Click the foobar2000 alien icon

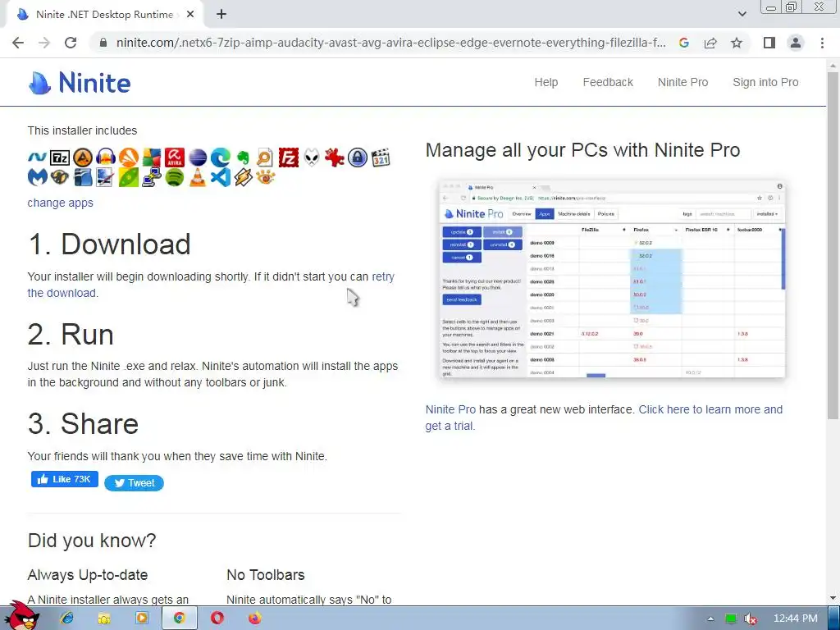click(311, 157)
